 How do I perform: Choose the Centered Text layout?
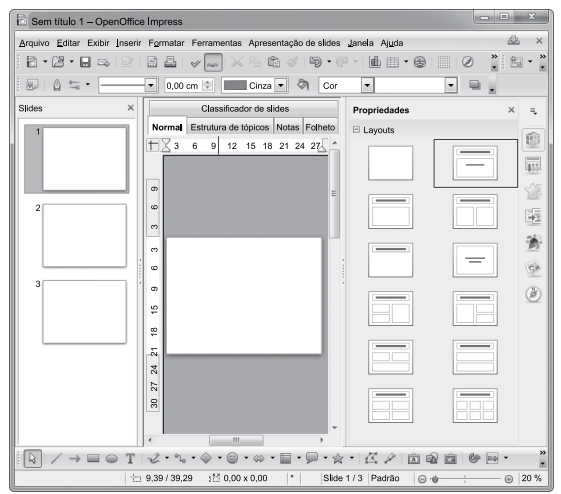coord(475,260)
